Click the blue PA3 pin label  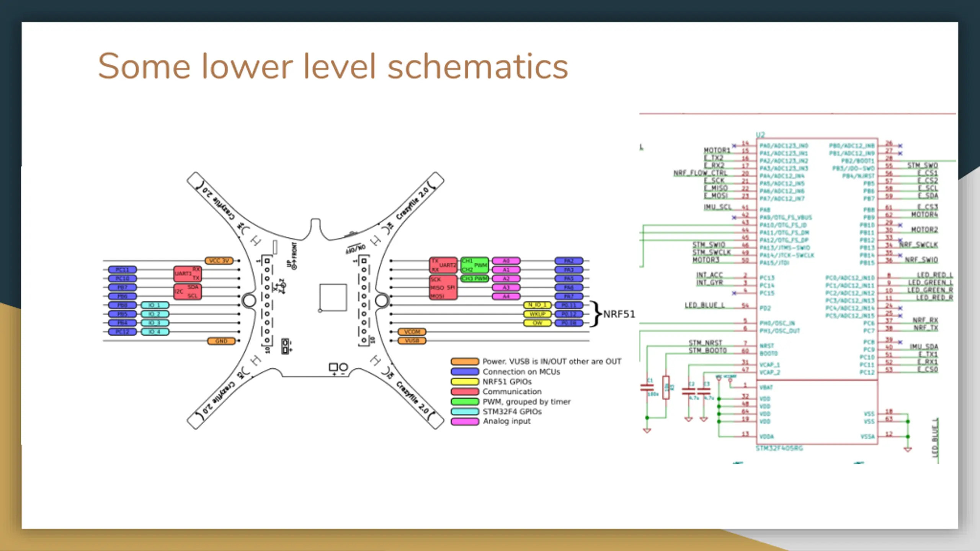point(569,270)
